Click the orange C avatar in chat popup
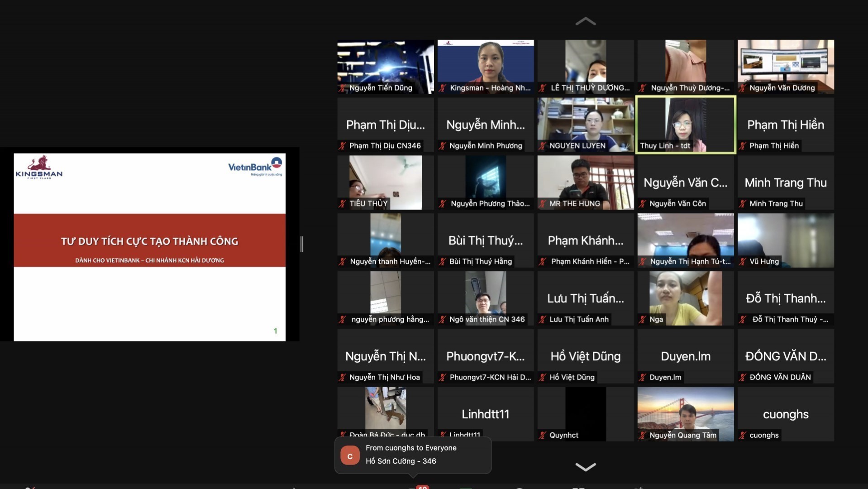The width and height of the screenshot is (868, 489). coord(350,456)
